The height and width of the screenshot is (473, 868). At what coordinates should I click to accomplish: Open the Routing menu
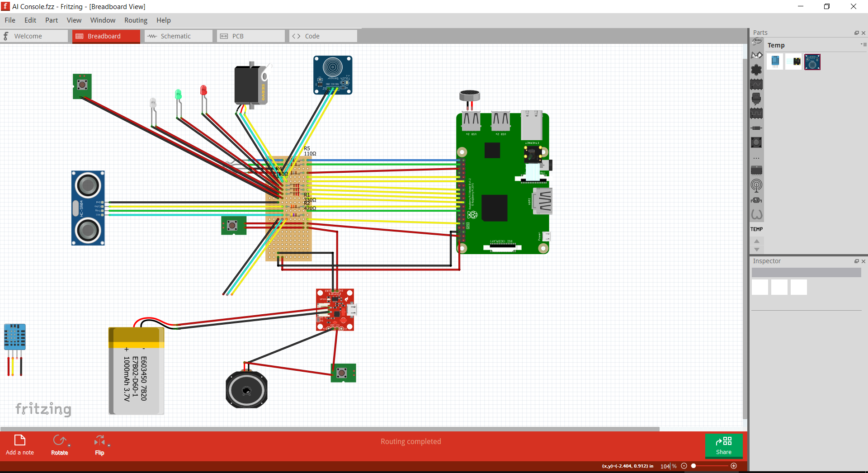pyautogui.click(x=135, y=20)
